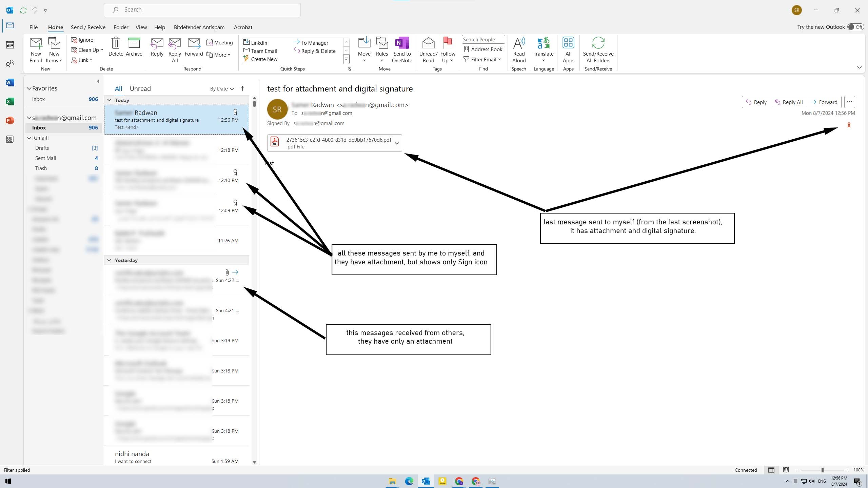Collapse the Favorites folder group

point(29,88)
